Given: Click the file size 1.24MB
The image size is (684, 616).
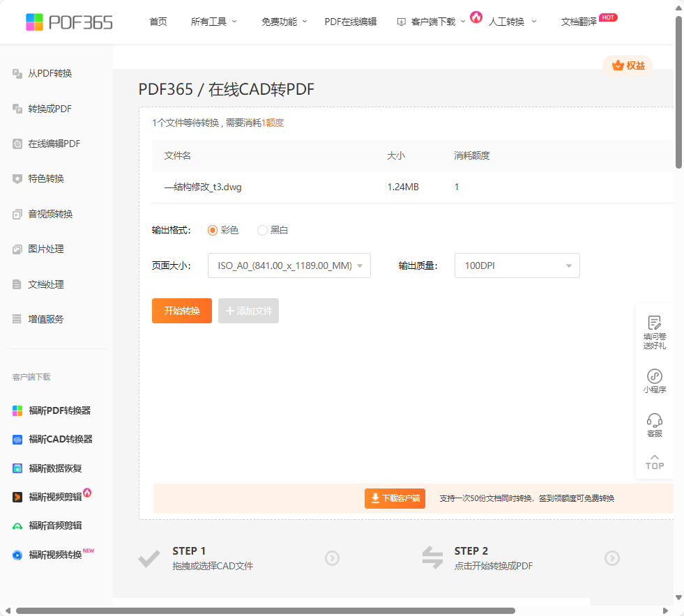Looking at the screenshot, I should pos(403,187).
